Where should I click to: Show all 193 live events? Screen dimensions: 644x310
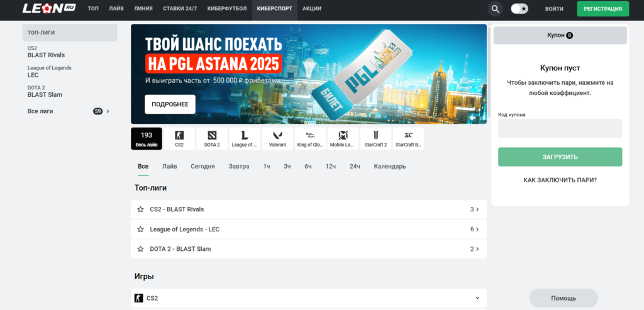click(146, 139)
